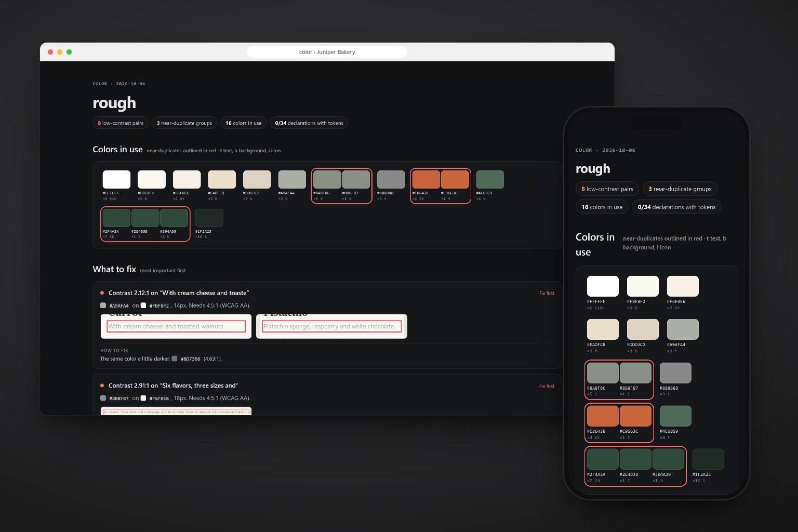Click the 'What to fix' heading in the browser
Image resolution: width=798 pixels, height=532 pixels.
pos(114,269)
